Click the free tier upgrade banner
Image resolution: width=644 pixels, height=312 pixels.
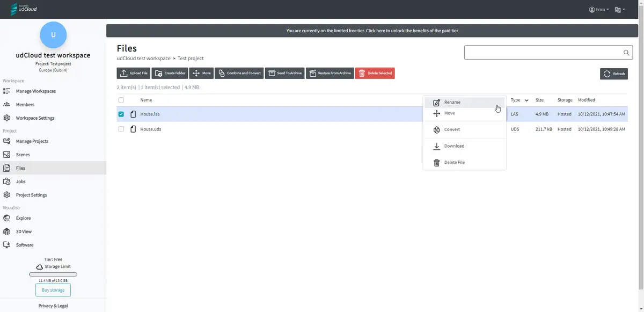point(372,31)
